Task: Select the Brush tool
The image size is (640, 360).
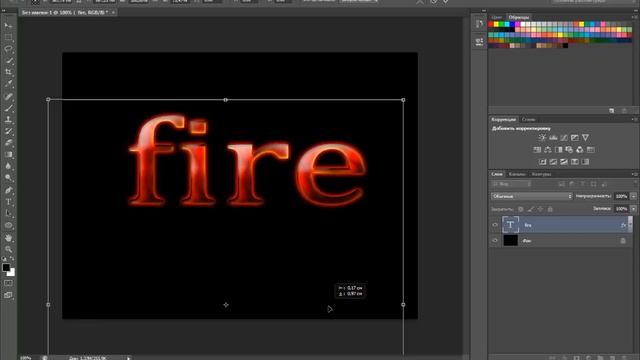Action: click(8, 108)
